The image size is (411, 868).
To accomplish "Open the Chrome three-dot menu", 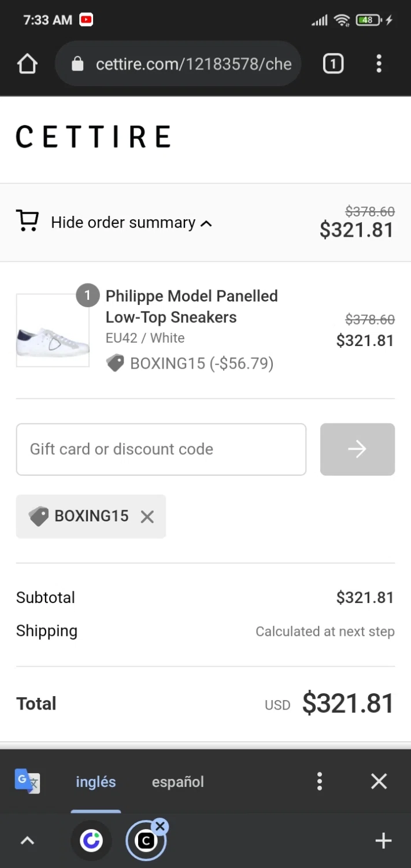I will pyautogui.click(x=379, y=64).
